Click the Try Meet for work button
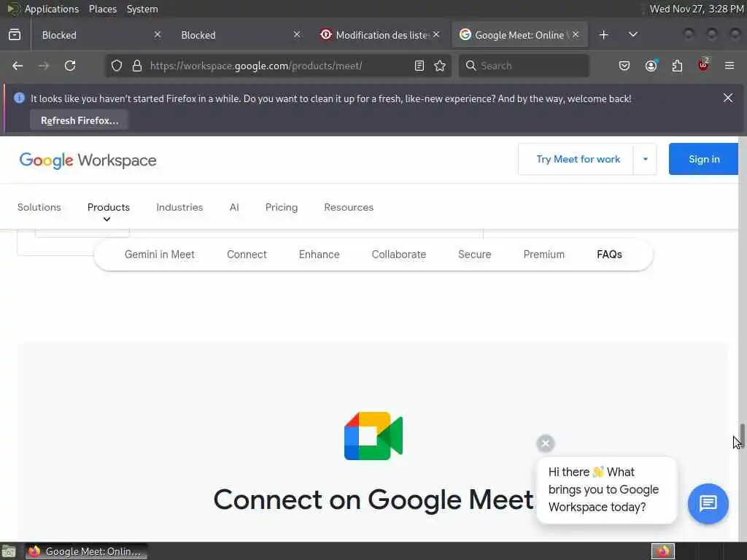 pyautogui.click(x=578, y=159)
